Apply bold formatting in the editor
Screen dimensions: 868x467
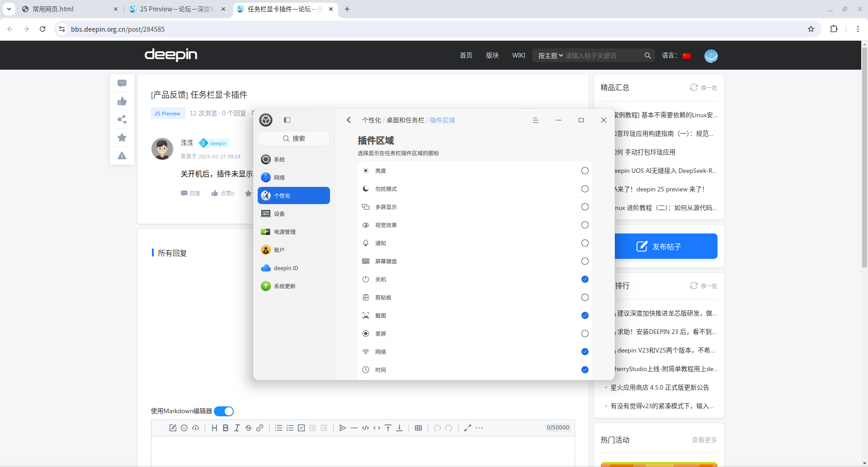(226, 428)
